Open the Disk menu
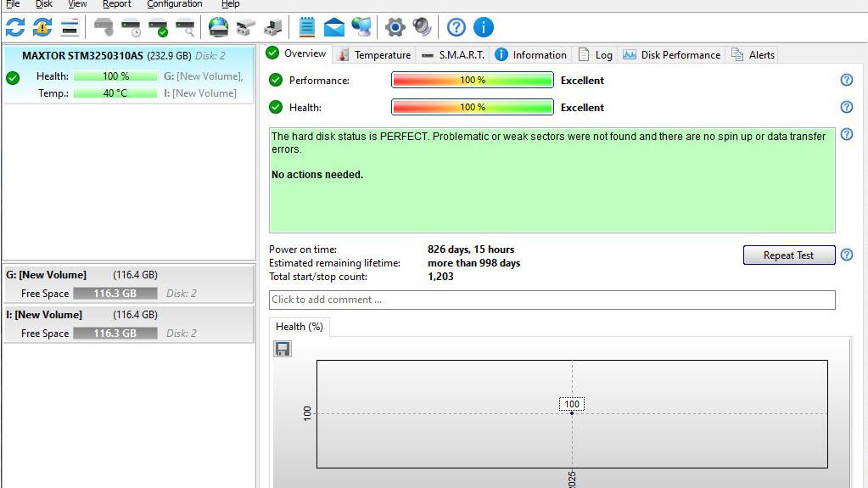This screenshot has height=488, width=868. pos(44,4)
